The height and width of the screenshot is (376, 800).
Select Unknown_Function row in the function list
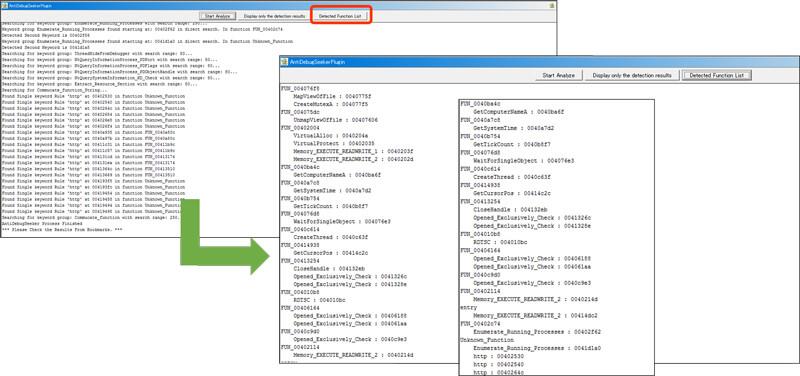click(487, 340)
